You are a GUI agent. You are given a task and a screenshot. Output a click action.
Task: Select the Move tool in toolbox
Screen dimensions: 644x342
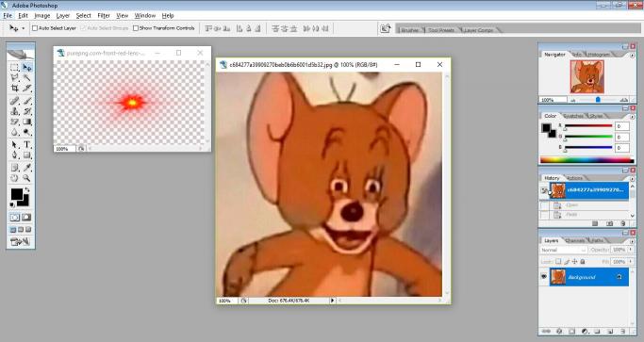pos(27,67)
